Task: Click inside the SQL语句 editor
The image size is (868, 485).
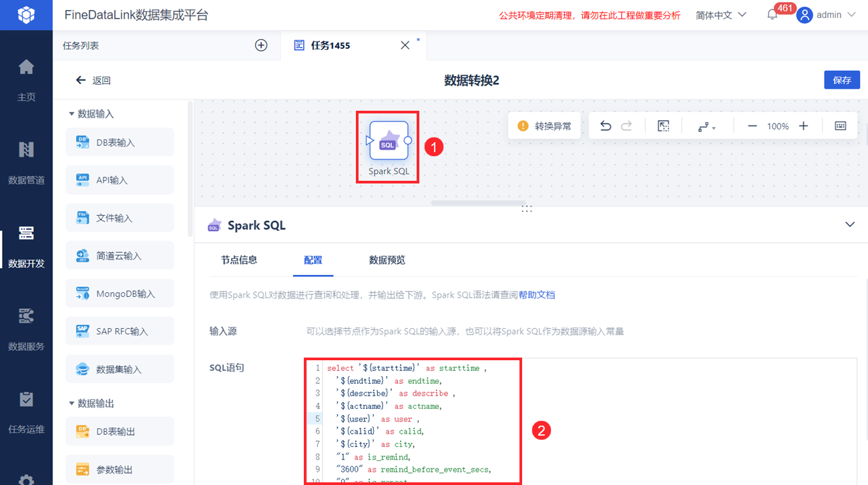Action: click(x=581, y=422)
